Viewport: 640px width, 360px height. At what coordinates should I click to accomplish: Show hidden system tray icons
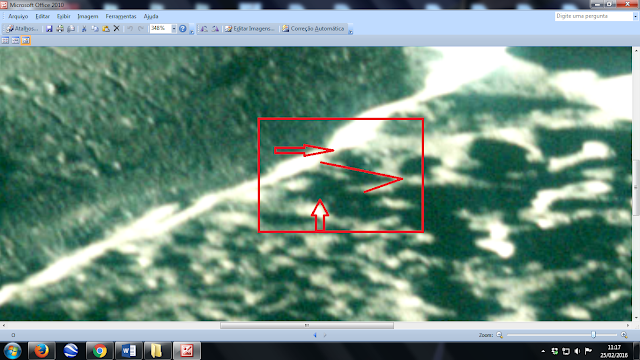(x=543, y=351)
